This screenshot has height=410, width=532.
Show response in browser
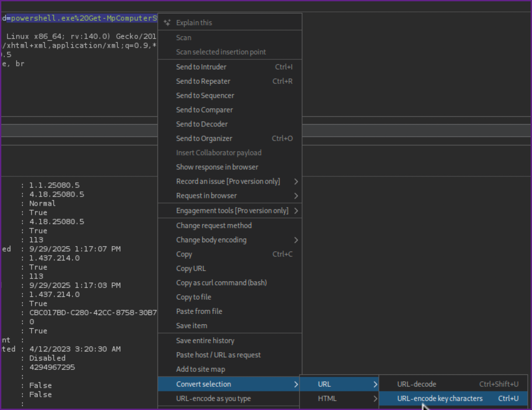pos(217,167)
